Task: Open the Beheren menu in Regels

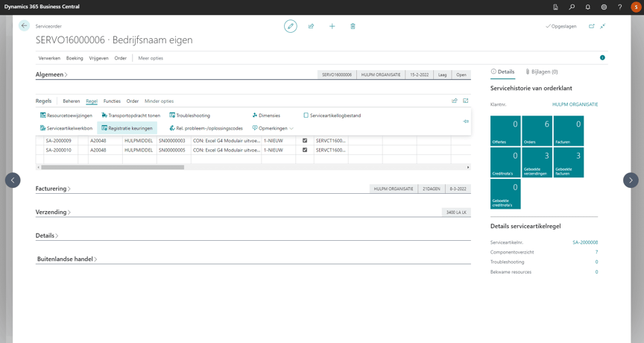Action: point(72,101)
